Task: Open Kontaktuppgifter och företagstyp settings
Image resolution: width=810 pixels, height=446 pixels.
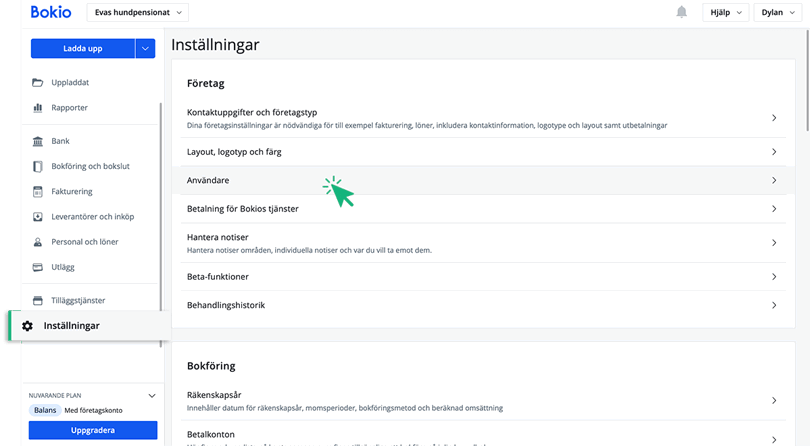Action: (x=483, y=118)
